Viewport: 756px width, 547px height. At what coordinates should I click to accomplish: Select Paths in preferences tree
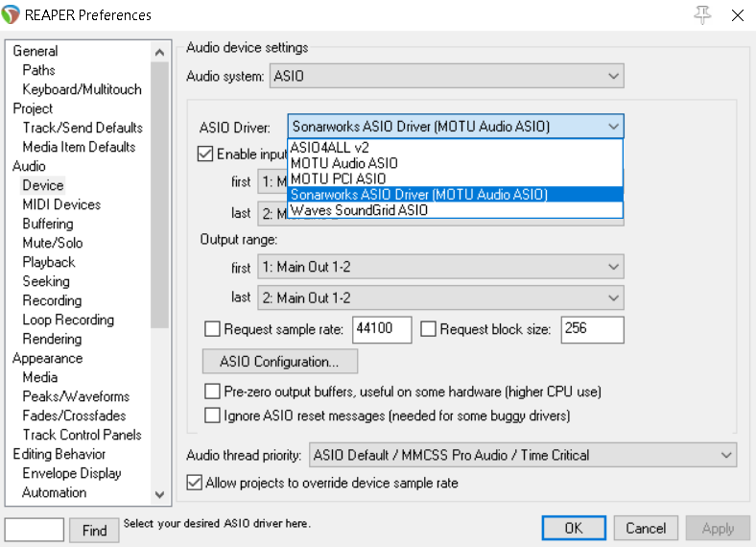pos(38,70)
